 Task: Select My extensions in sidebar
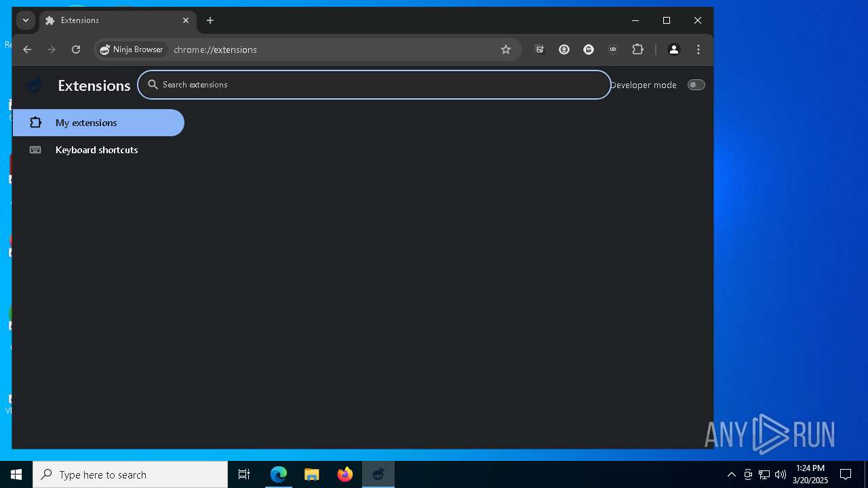click(x=98, y=123)
